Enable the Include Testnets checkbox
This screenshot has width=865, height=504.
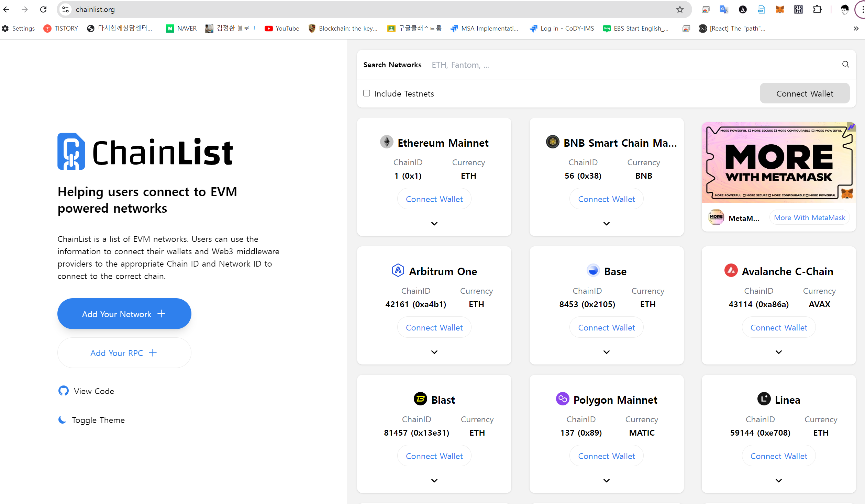pyautogui.click(x=367, y=93)
